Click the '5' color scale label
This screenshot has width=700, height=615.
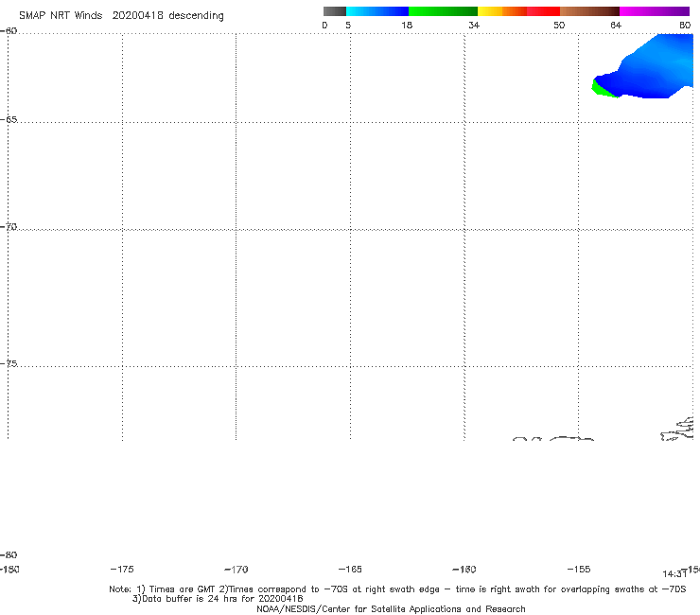348,25
